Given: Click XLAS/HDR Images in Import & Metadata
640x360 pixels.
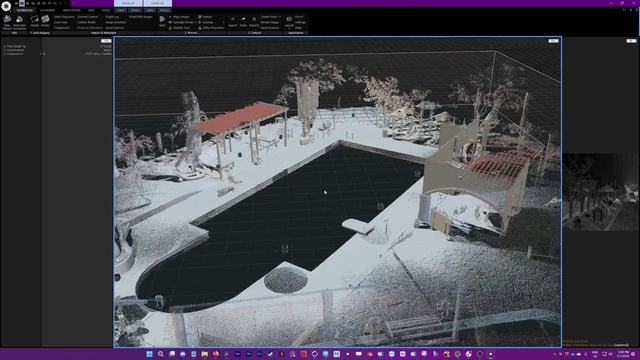Looking at the screenshot, I should [140, 17].
